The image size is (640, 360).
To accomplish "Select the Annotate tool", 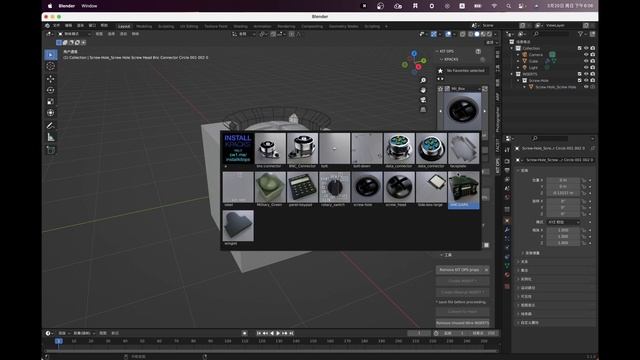I will pos(51,126).
